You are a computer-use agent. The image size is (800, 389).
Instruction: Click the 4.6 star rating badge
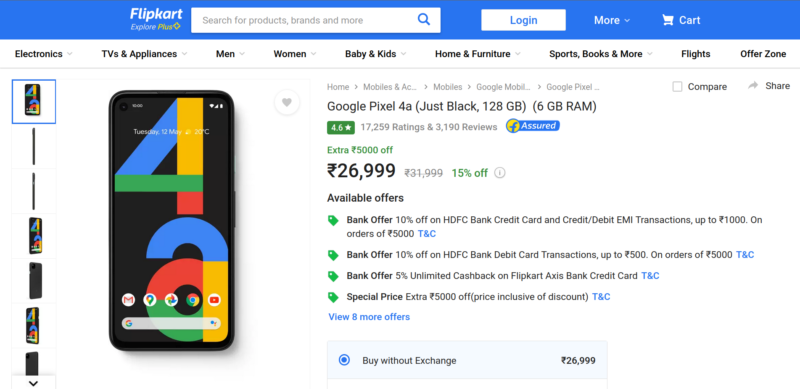(x=341, y=128)
